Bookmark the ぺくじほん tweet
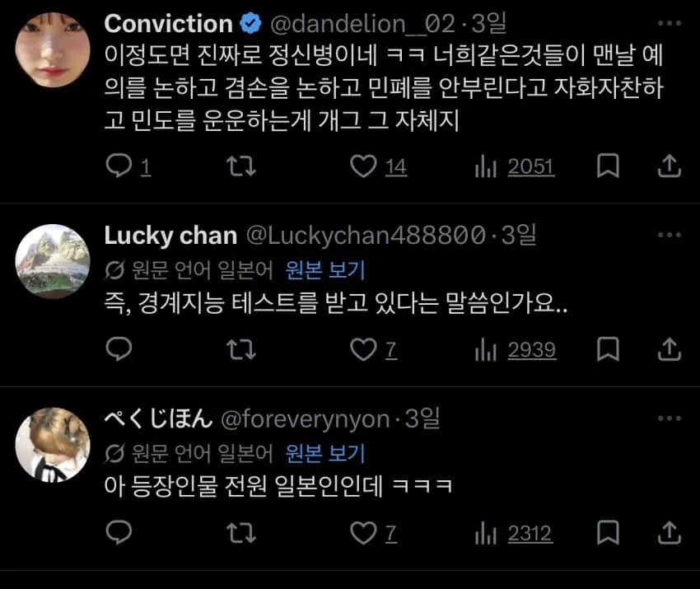This screenshot has height=589, width=700. 608,533
